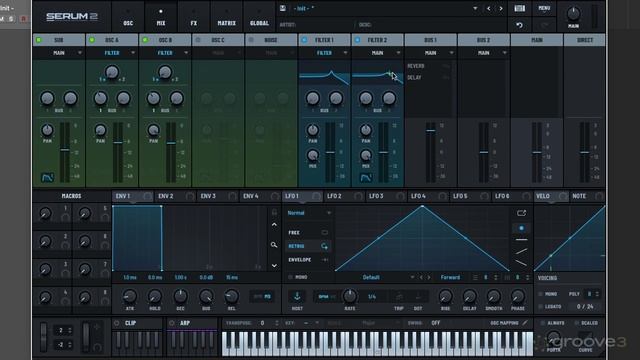Select the LFO point draw tool
This screenshot has width=640, height=360.
(521, 228)
